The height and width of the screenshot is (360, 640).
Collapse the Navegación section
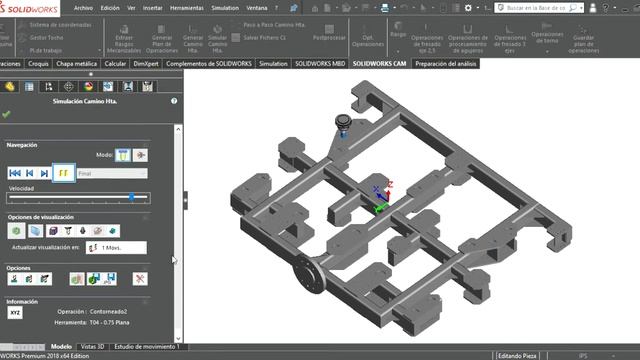tap(145, 144)
